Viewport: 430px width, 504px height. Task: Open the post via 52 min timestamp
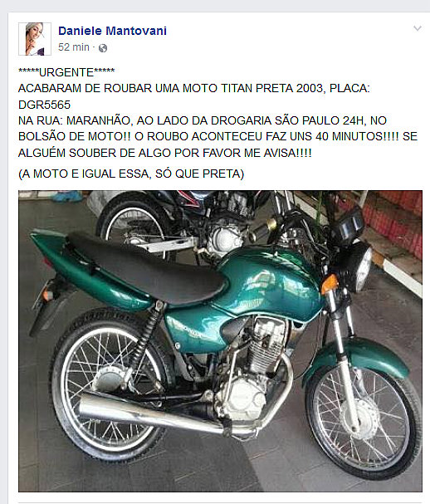click(74, 47)
